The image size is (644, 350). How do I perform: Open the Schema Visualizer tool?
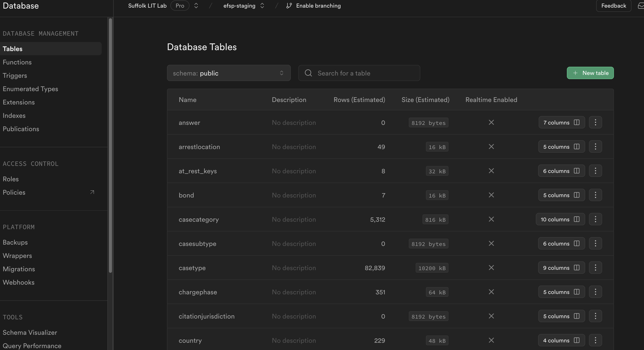coord(30,332)
